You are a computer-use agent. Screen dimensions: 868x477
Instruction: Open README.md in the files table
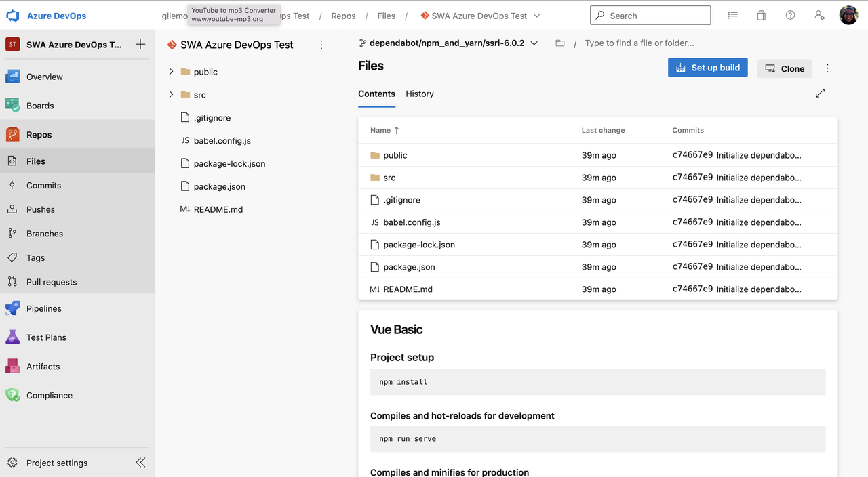(408, 289)
